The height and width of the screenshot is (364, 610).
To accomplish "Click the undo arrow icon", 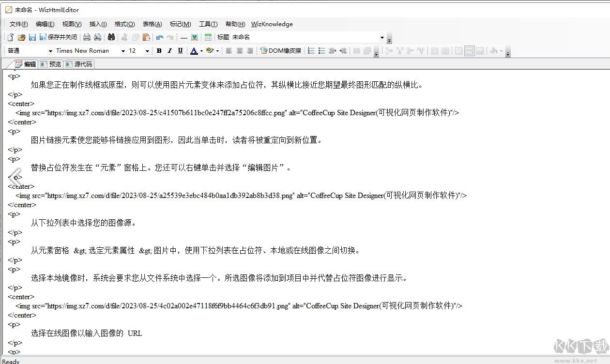I will 159,37.
